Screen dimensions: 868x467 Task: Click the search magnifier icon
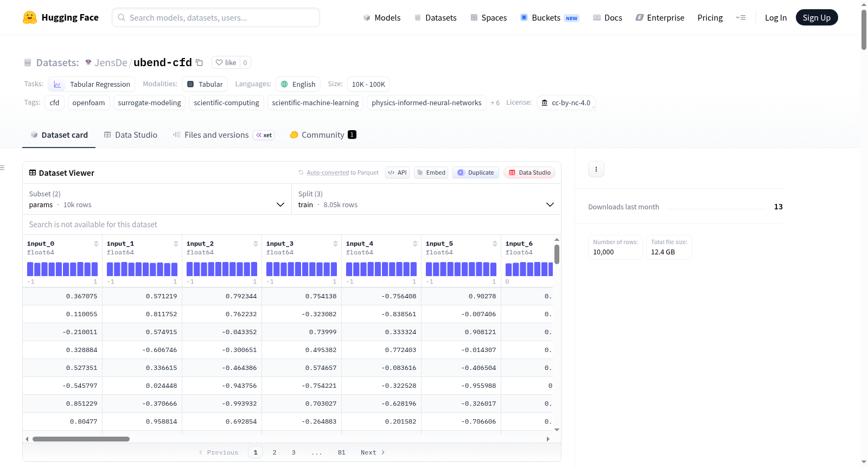(122, 17)
